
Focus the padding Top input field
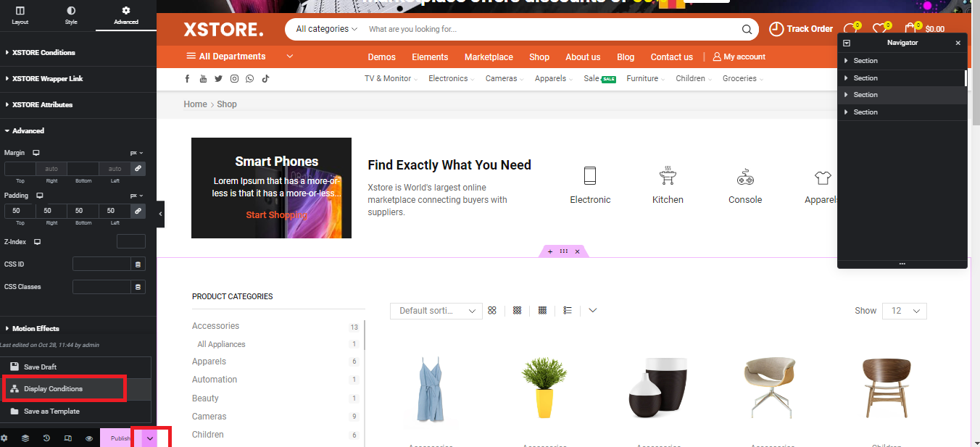tap(20, 210)
